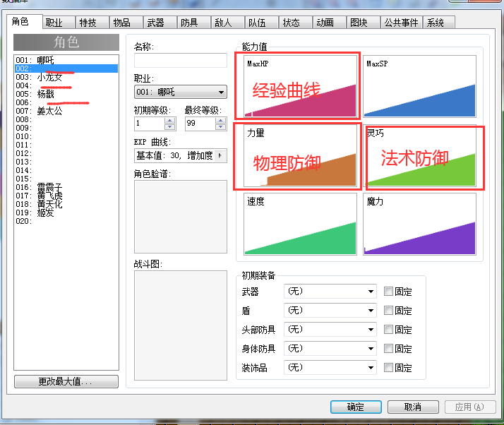Select the 状态 tab
This screenshot has width=504, height=425.
pyautogui.click(x=296, y=23)
